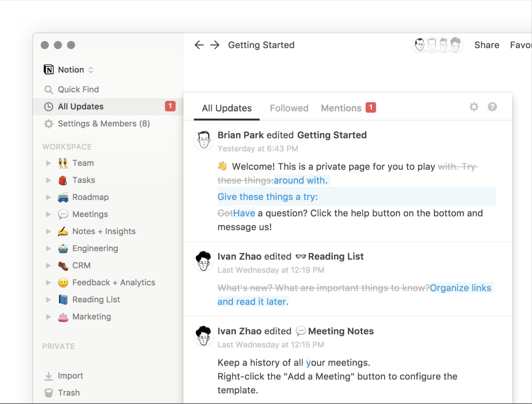532x404 pixels.
Task: Expand the Engineering sidebar item
Action: coord(49,248)
